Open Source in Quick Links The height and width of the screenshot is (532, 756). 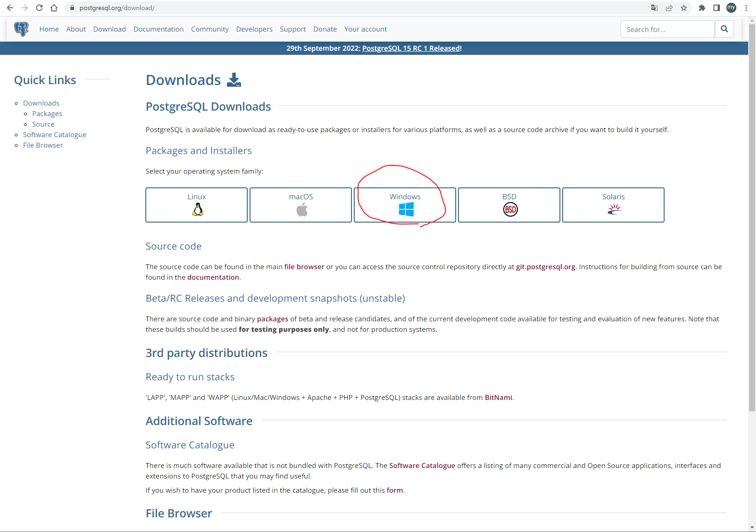coord(43,124)
